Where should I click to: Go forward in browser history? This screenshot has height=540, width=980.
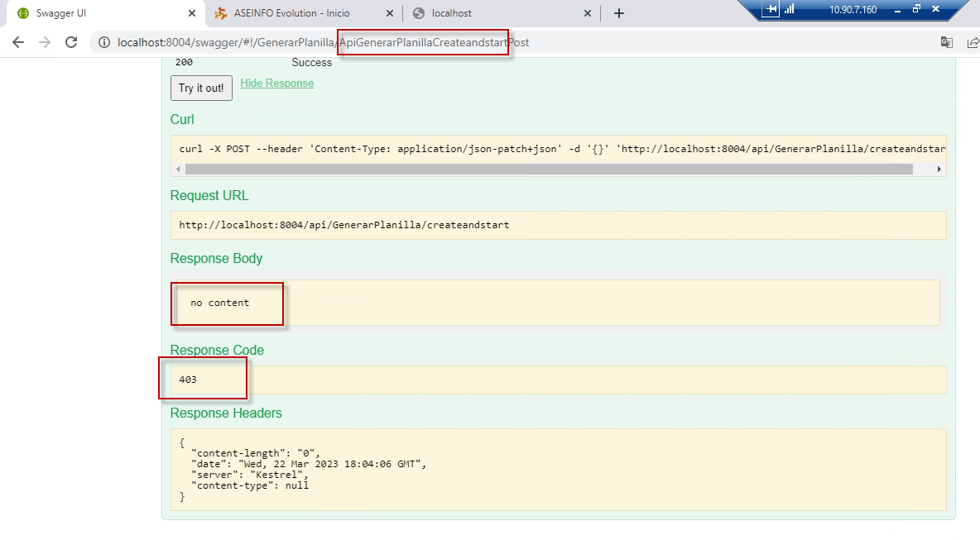point(45,42)
